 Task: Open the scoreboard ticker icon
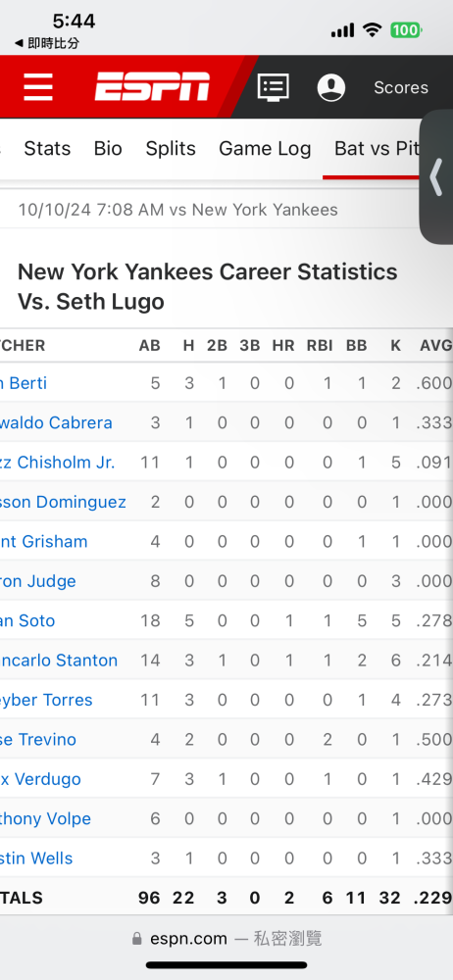(274, 87)
